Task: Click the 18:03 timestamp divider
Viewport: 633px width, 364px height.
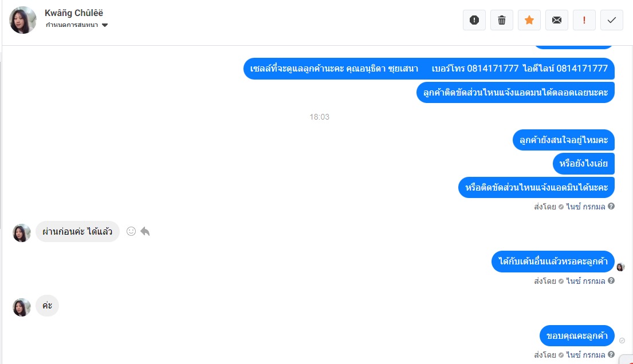Action: click(x=319, y=117)
